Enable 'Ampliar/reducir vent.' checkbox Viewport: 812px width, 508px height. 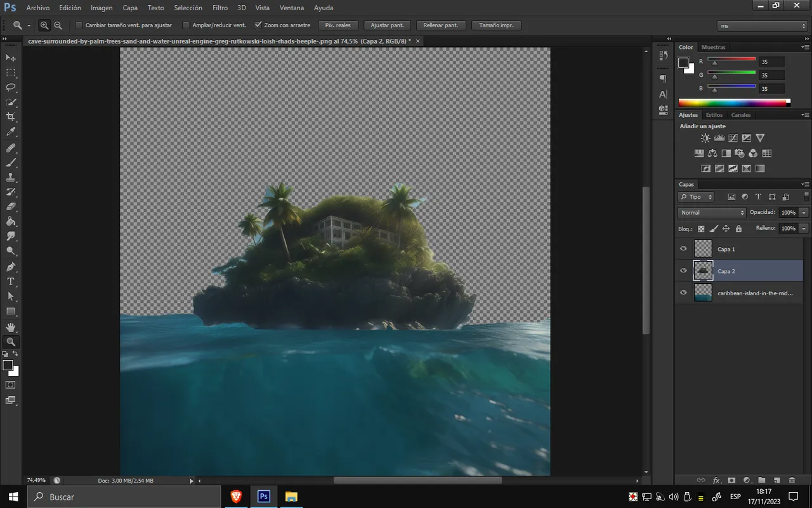pyautogui.click(x=186, y=25)
